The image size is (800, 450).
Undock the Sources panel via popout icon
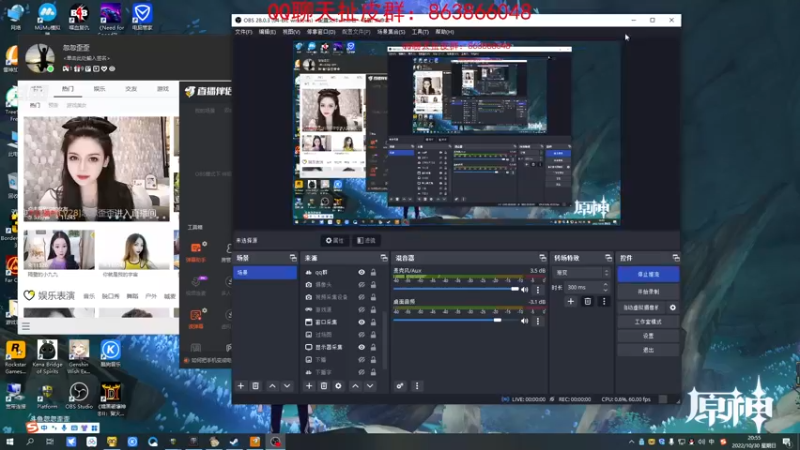tap(384, 258)
